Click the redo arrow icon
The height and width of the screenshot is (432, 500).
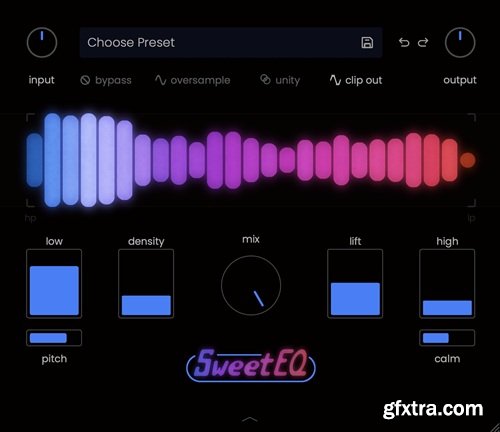click(423, 43)
